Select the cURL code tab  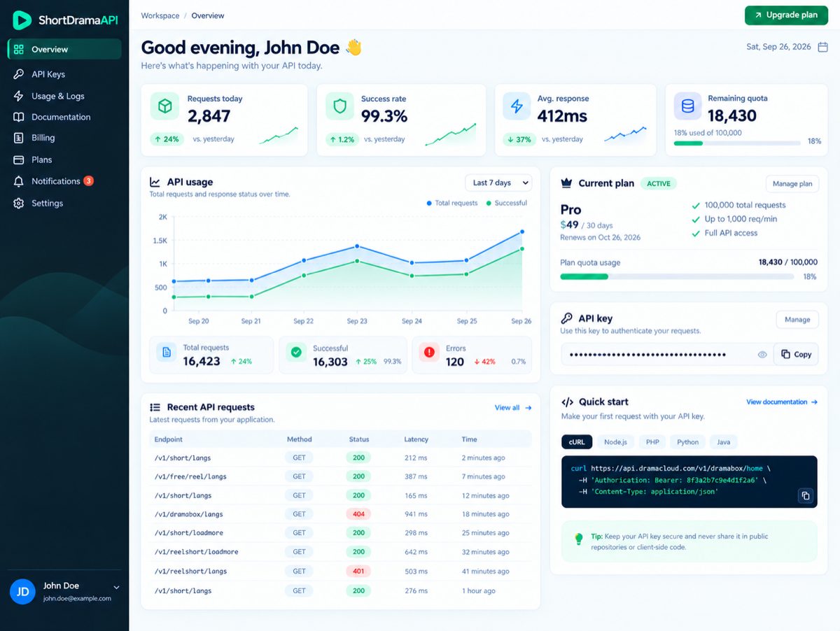[577, 442]
